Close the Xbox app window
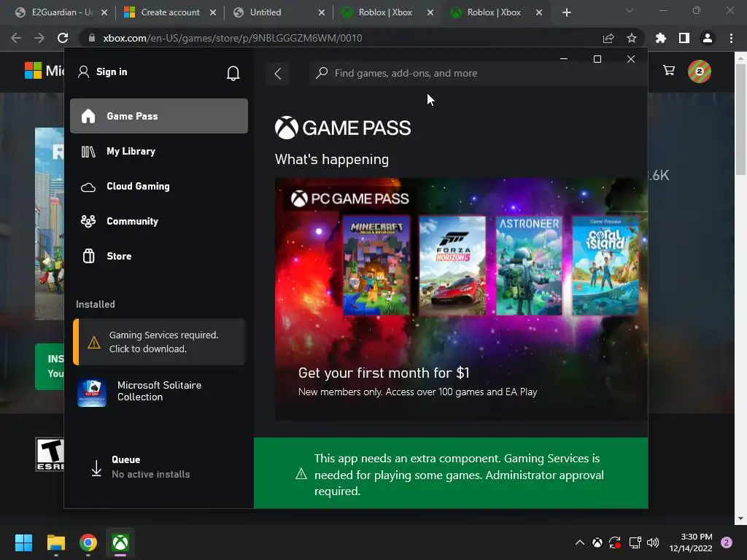The image size is (747, 560). (x=631, y=59)
